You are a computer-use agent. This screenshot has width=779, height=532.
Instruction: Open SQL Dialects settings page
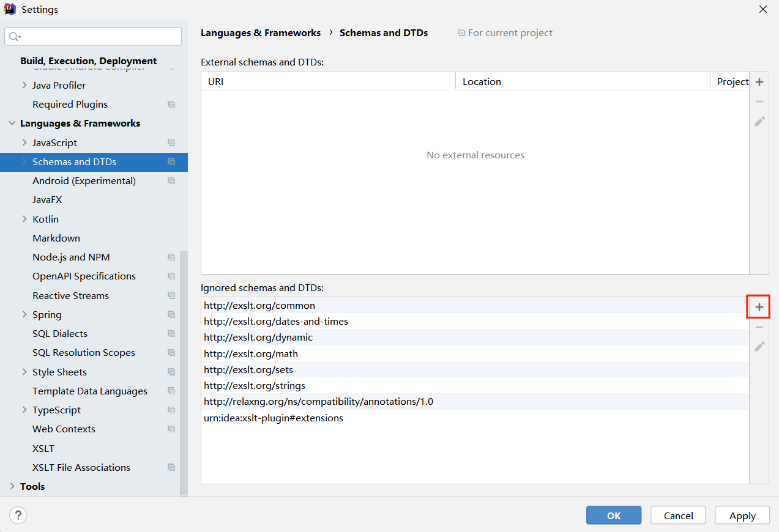(x=60, y=334)
